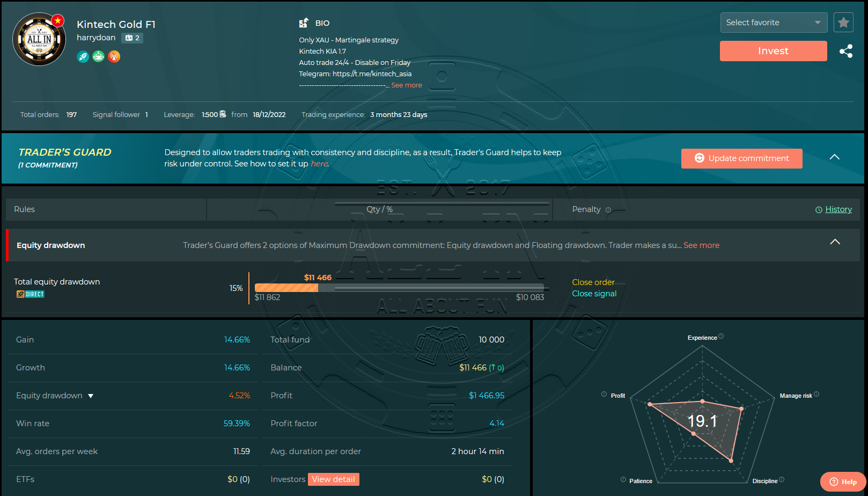
Task: Click the Profit value $1 466.95
Action: coord(487,396)
